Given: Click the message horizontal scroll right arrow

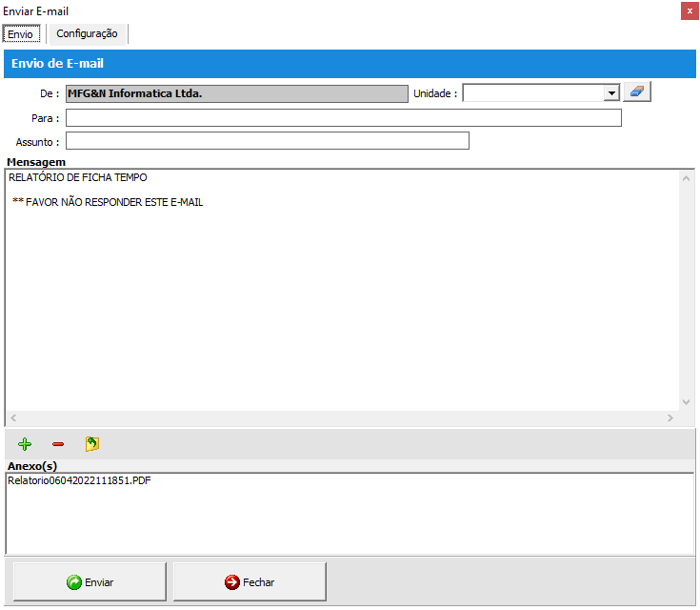Looking at the screenshot, I should pos(670,417).
